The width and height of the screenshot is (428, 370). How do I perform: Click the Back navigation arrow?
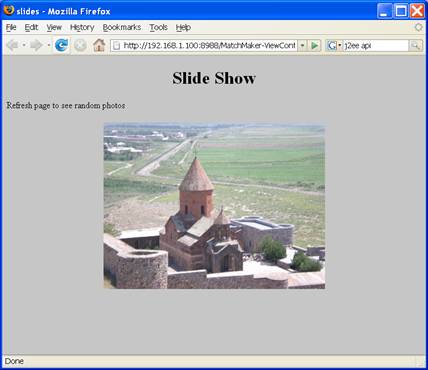pyautogui.click(x=12, y=45)
